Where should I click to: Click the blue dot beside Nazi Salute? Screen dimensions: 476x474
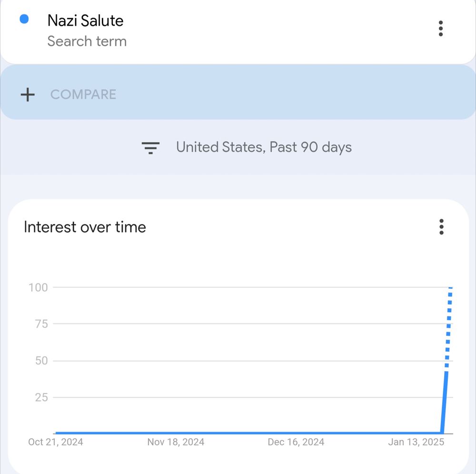point(24,19)
